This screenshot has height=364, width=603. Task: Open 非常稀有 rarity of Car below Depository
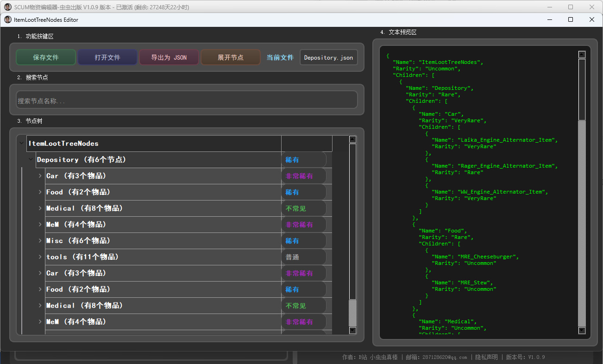(x=304, y=176)
